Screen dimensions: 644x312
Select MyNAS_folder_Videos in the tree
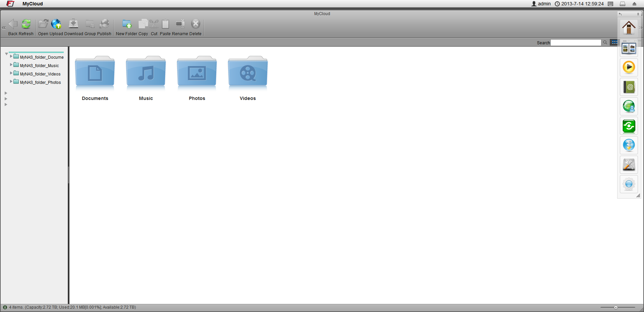tap(40, 74)
